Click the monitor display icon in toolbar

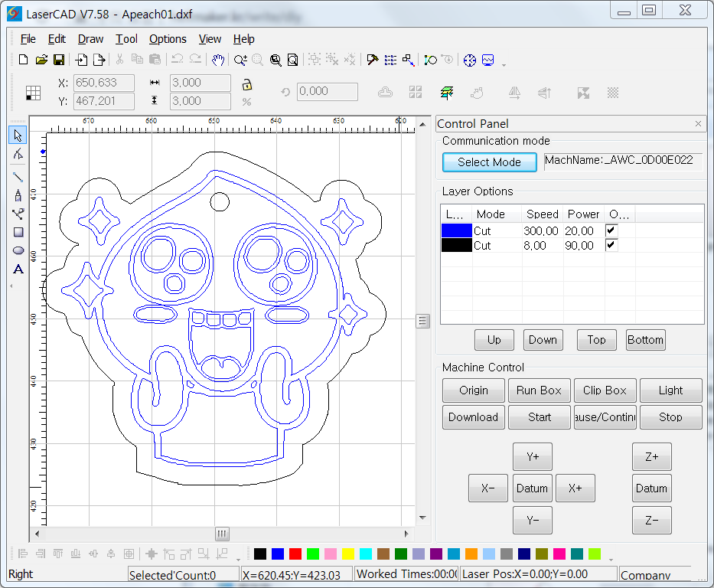(x=487, y=60)
